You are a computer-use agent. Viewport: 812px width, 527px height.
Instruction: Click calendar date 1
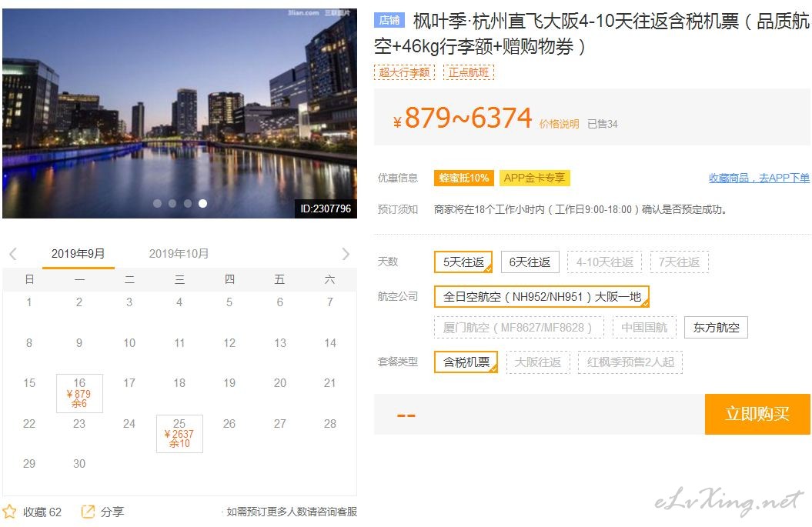(x=29, y=302)
